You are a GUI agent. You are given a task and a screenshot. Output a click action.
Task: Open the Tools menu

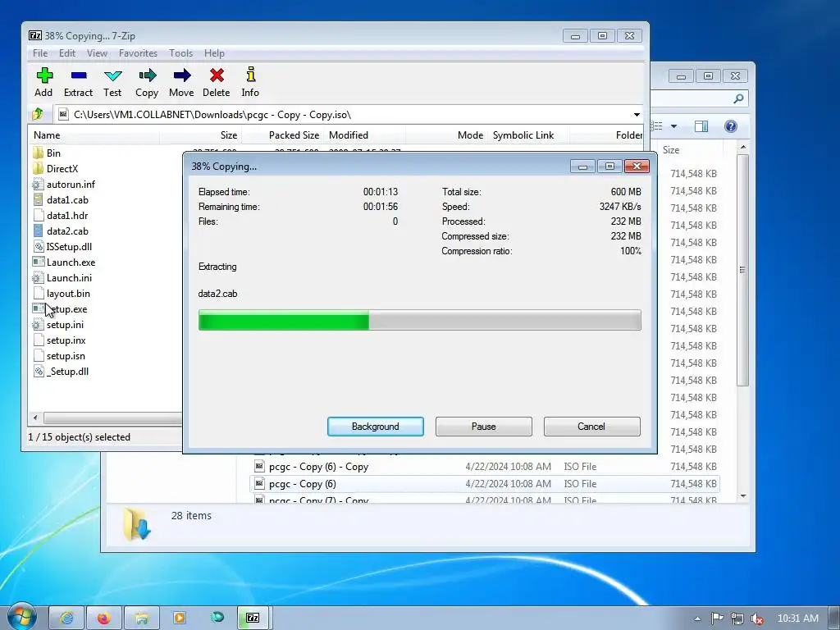[x=180, y=53]
